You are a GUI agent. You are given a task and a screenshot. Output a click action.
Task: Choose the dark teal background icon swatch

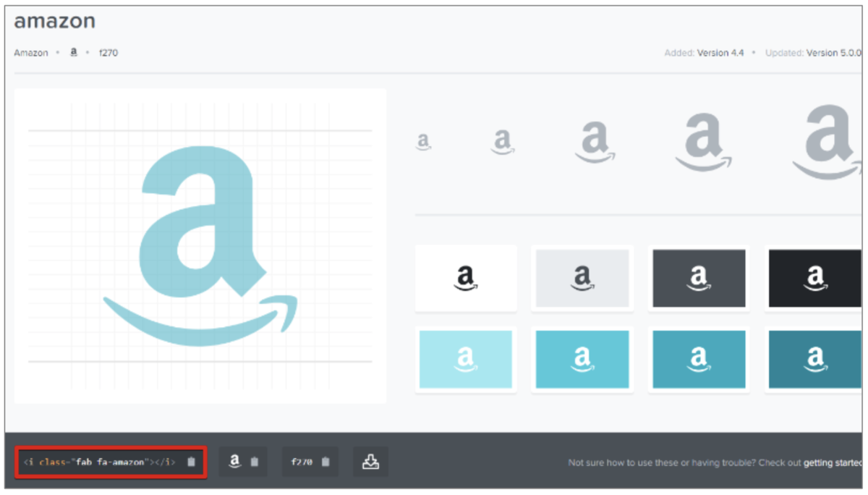pos(814,359)
